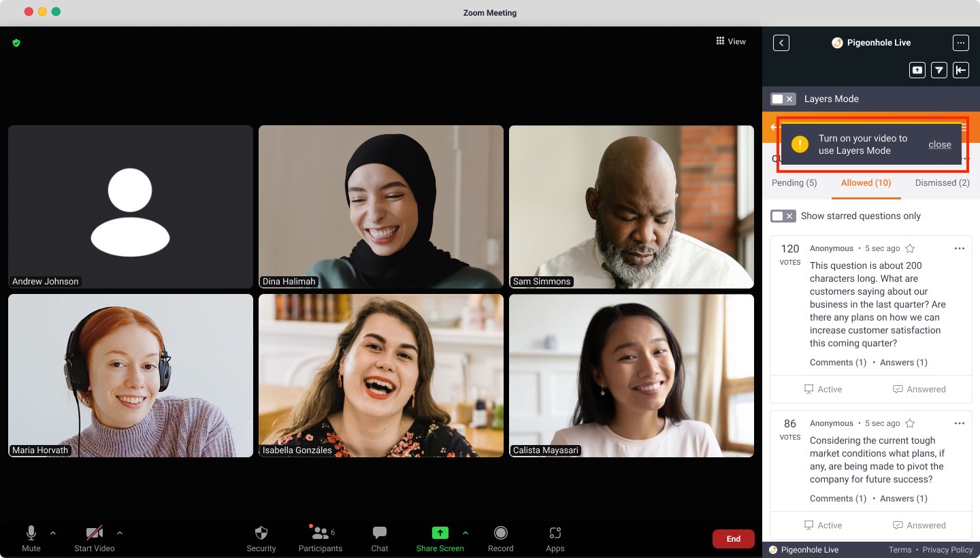
Task: Expand the audio options arrow beside Mute
Action: click(53, 533)
